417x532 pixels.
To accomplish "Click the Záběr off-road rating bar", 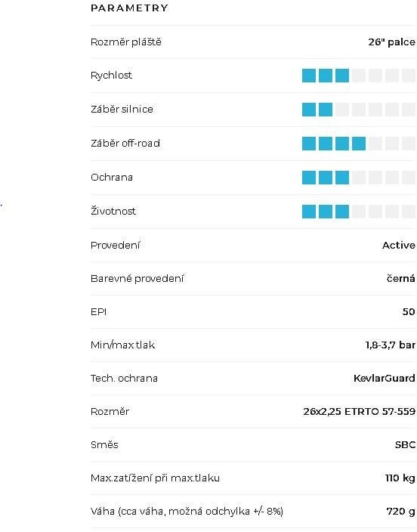I will 359,143.
